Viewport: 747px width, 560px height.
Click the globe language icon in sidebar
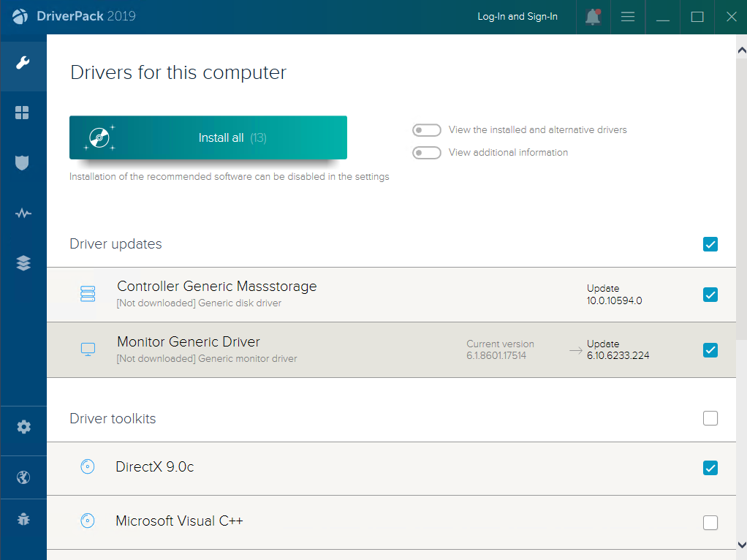click(23, 477)
